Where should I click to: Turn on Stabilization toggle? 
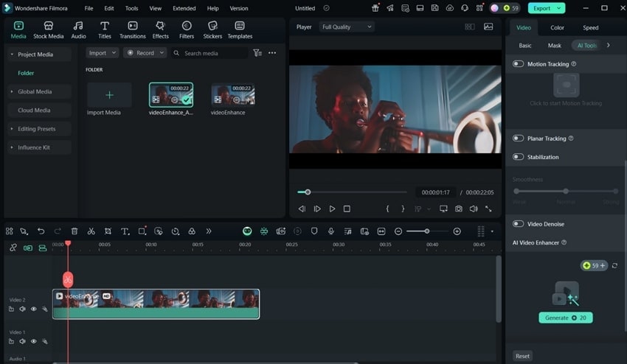click(x=519, y=157)
